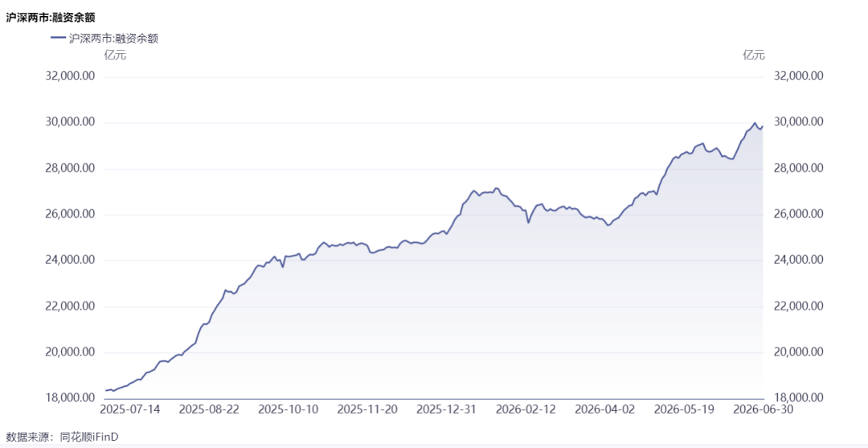The height and width of the screenshot is (448, 868).
Task: Click date label 2026-06-30
Action: (x=764, y=409)
